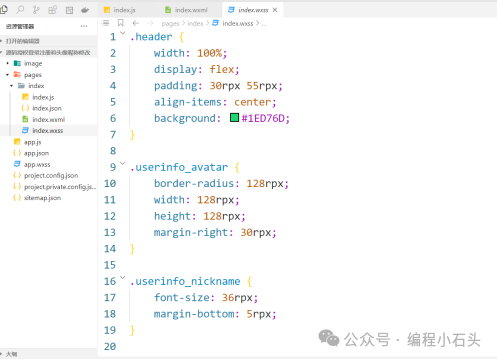Screen dimensions: 497x360
Task: Click the 'width: 100%;' line
Action: [190, 53]
